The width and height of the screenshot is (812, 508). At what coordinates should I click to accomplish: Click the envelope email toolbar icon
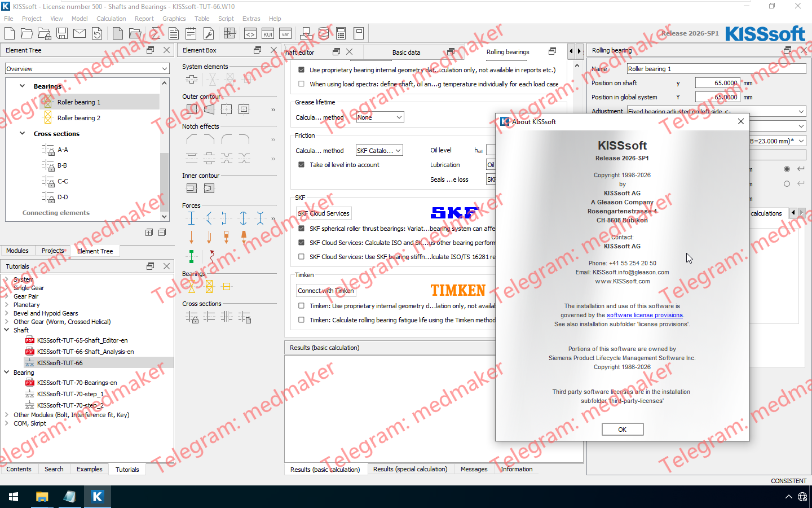coord(80,33)
